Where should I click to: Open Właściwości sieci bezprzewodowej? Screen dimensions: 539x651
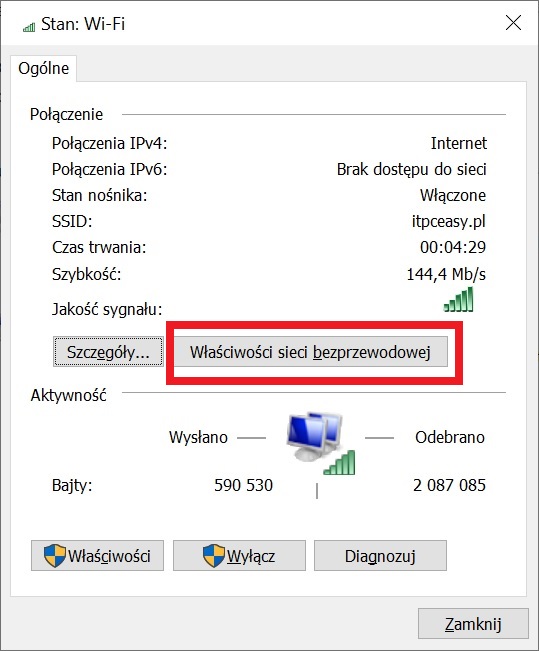[310, 352]
